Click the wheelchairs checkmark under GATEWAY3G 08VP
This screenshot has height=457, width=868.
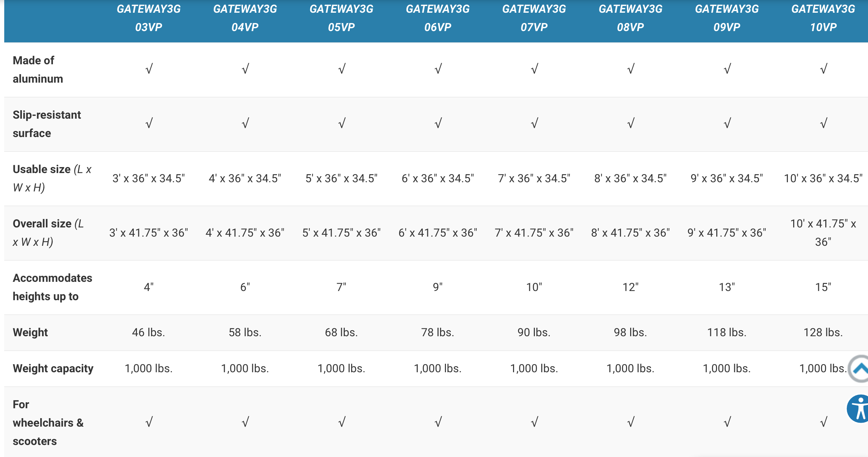(x=631, y=422)
